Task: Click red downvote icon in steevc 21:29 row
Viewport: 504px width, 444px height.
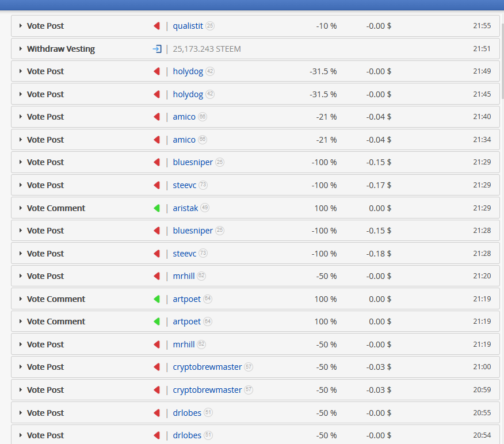Action: tap(157, 185)
